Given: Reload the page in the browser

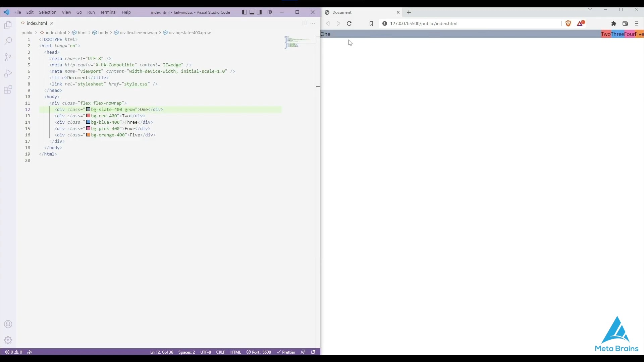Looking at the screenshot, I should click(350, 23).
